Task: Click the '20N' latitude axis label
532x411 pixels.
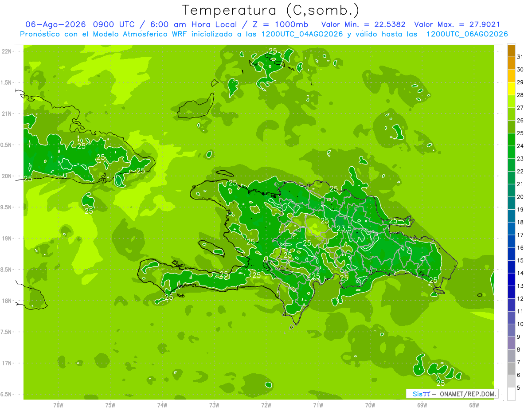Action: click(x=7, y=176)
